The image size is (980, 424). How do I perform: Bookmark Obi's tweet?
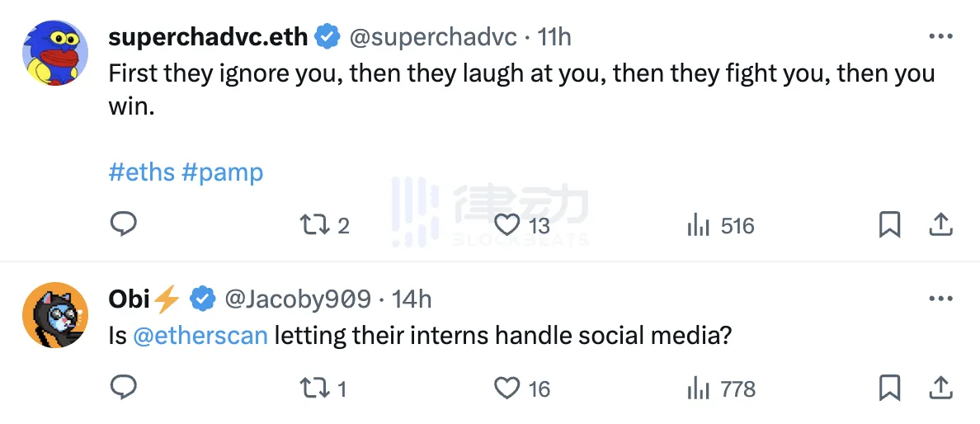click(889, 388)
